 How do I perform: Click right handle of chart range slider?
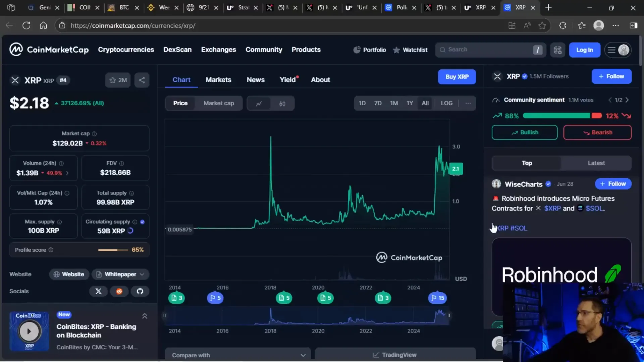click(x=448, y=315)
